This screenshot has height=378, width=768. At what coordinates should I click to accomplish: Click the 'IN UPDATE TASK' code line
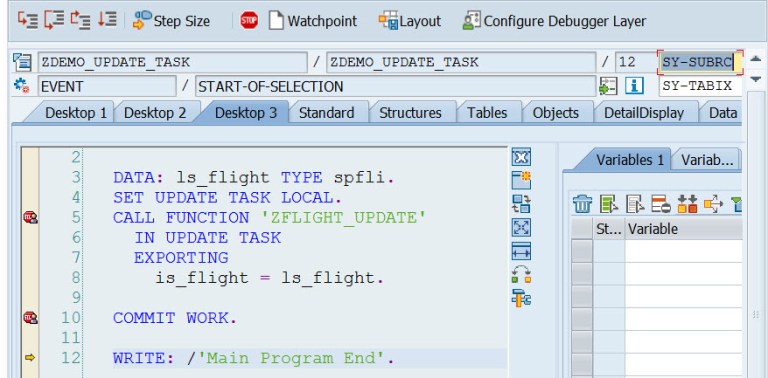point(208,237)
